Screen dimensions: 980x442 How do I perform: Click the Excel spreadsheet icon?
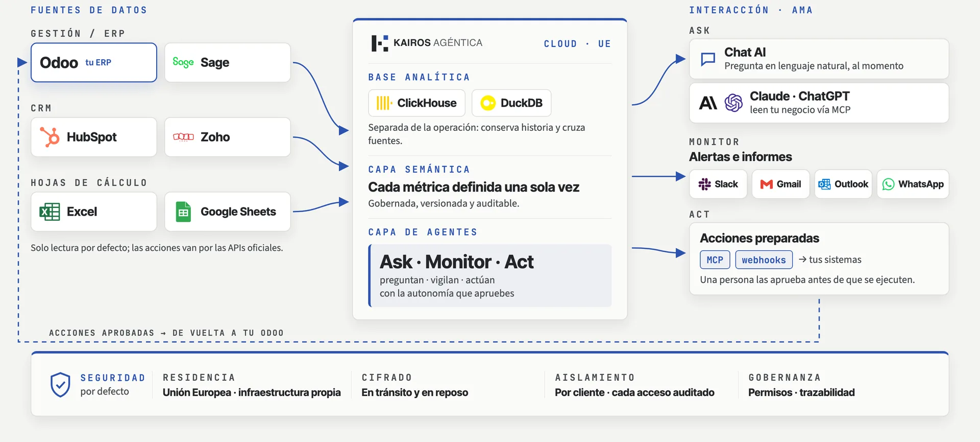click(x=50, y=212)
